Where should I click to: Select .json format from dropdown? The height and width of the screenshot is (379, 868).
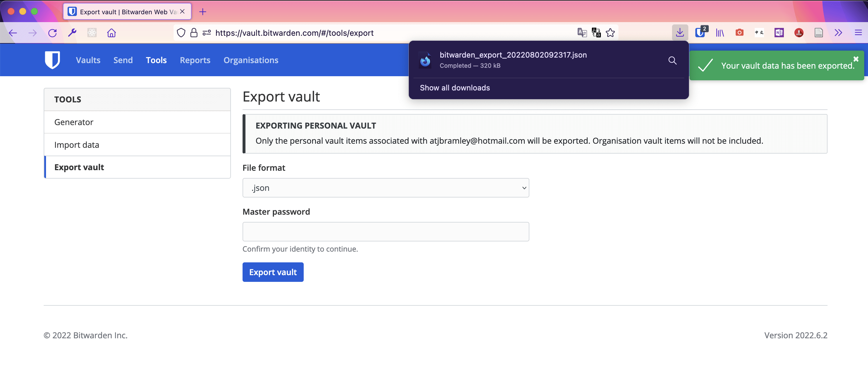(386, 187)
